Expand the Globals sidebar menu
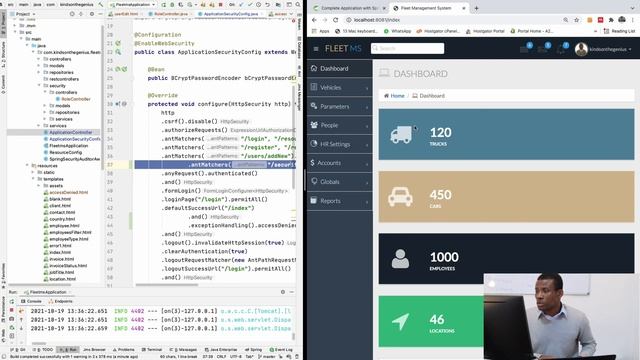640x360 pixels. [x=339, y=182]
